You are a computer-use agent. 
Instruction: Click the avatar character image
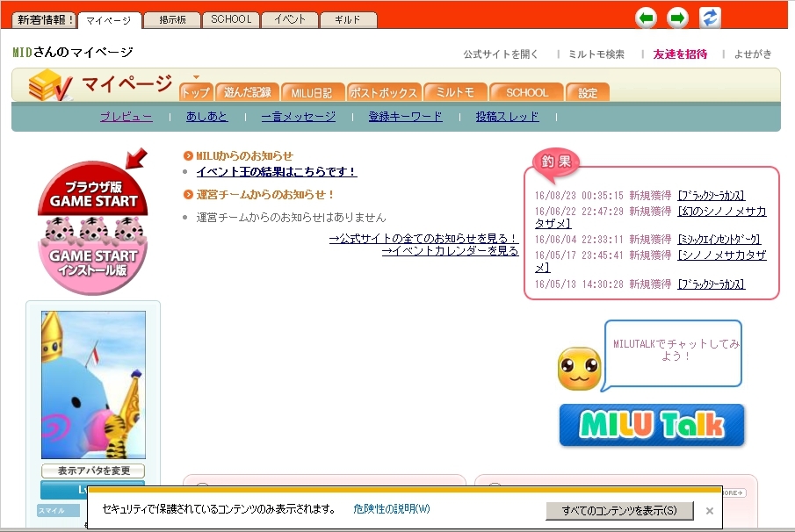[x=93, y=385]
